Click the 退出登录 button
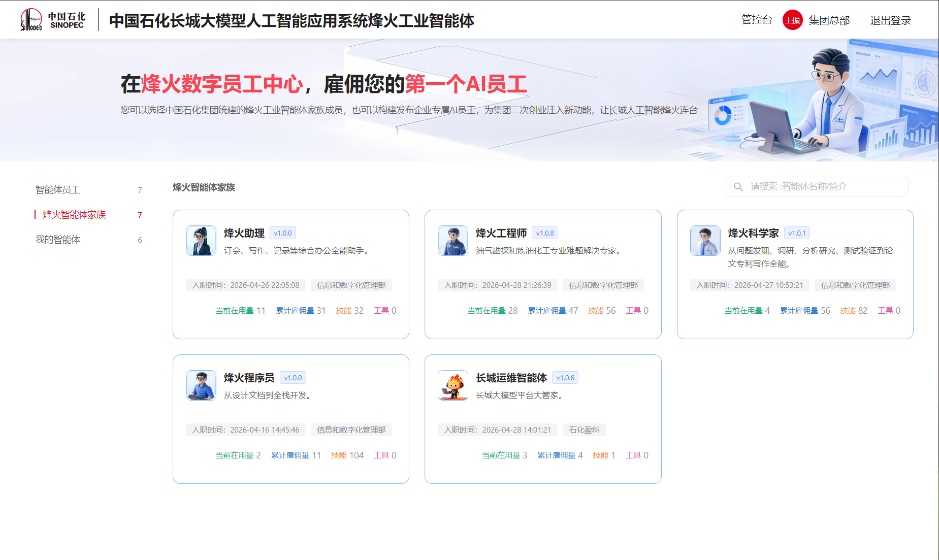939x560 pixels. [x=890, y=20]
